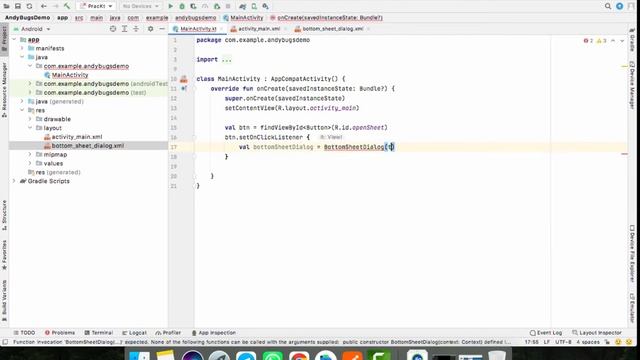
Task: Expand all in Project panel
Action: (124, 29)
